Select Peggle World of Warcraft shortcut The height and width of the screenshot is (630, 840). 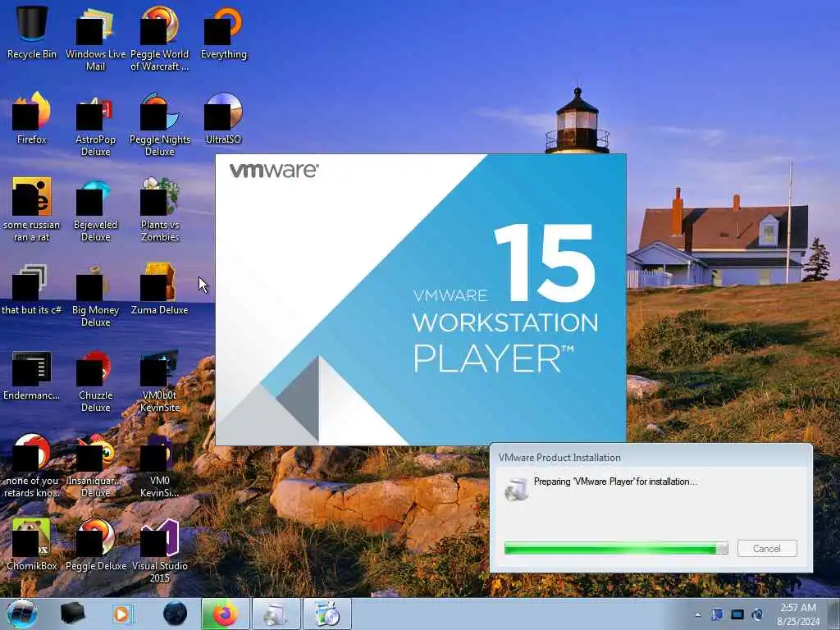(x=160, y=39)
